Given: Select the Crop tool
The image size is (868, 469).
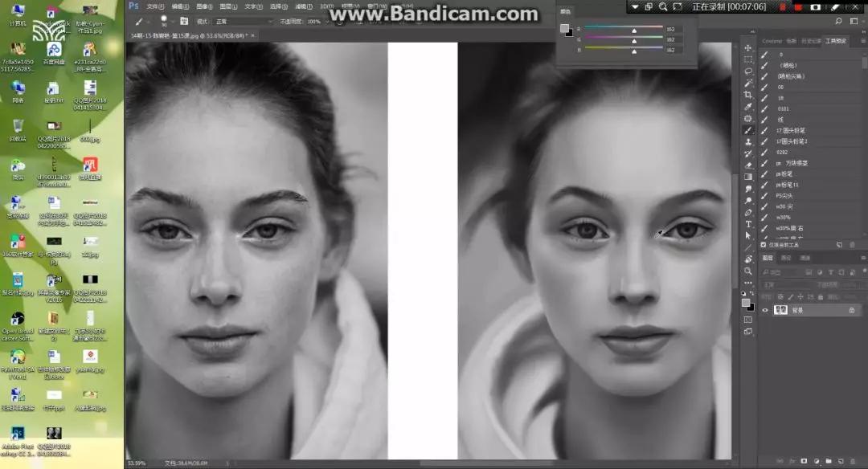Looking at the screenshot, I should 748,95.
